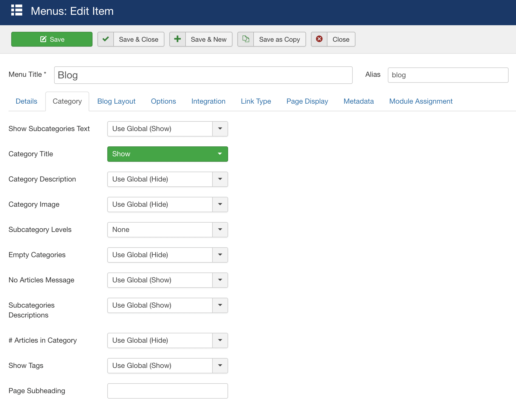Open the Show Subcategories Text dropdown
The image size is (516, 420).
167,129
